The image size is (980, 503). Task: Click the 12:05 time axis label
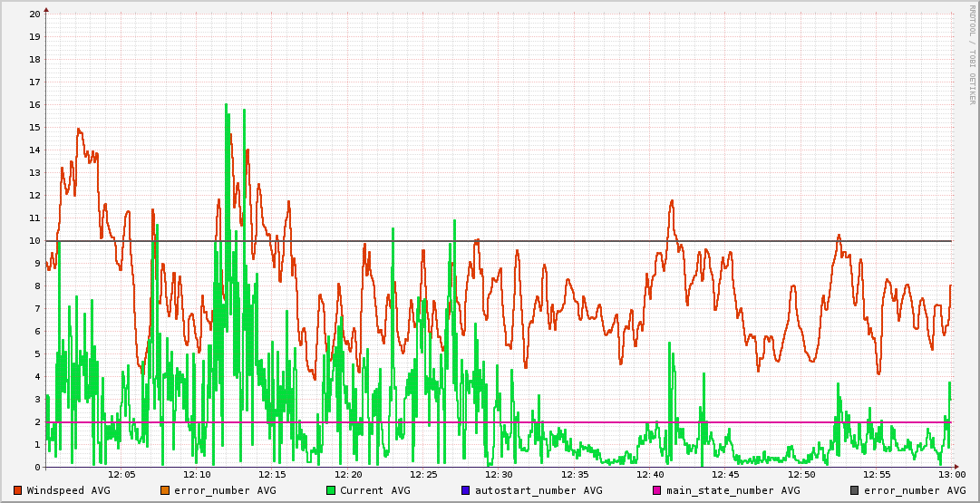121,475
